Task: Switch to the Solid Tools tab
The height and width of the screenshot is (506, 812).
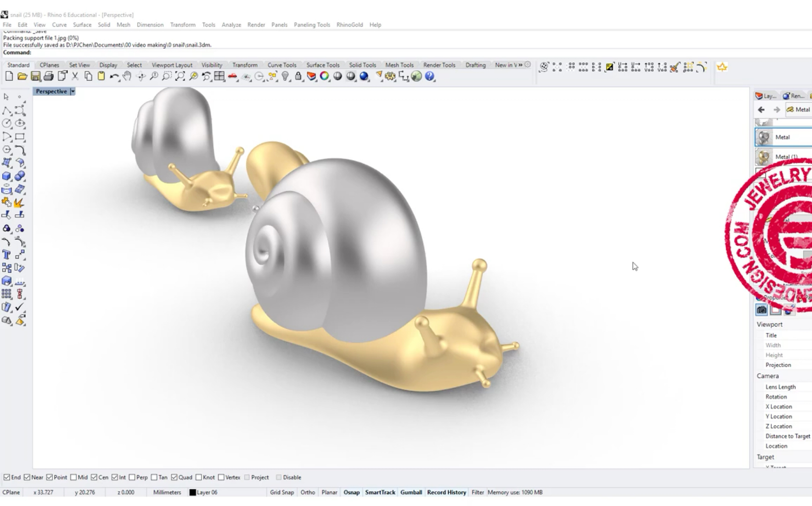Action: (x=362, y=65)
